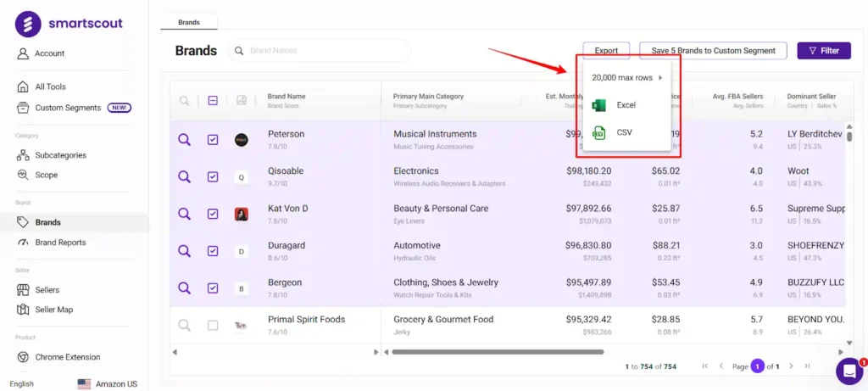This screenshot has height=391, width=868.
Task: Sort by Dominant Seller header
Action: tap(811, 97)
